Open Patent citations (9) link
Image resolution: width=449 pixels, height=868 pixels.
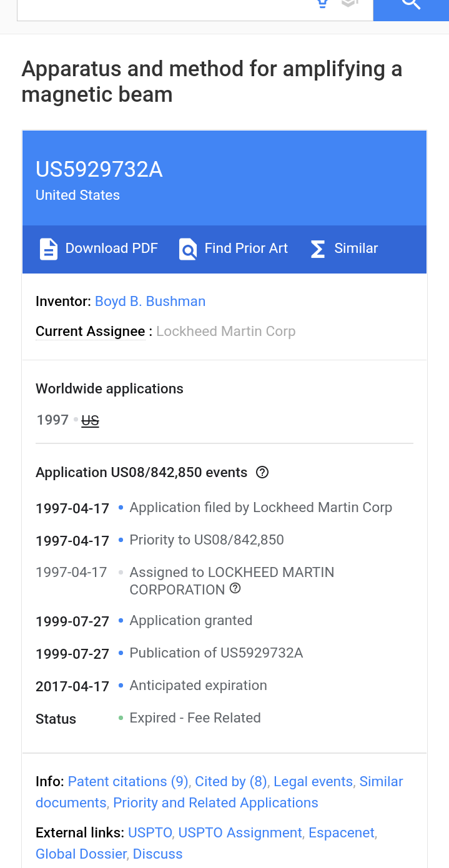128,781
